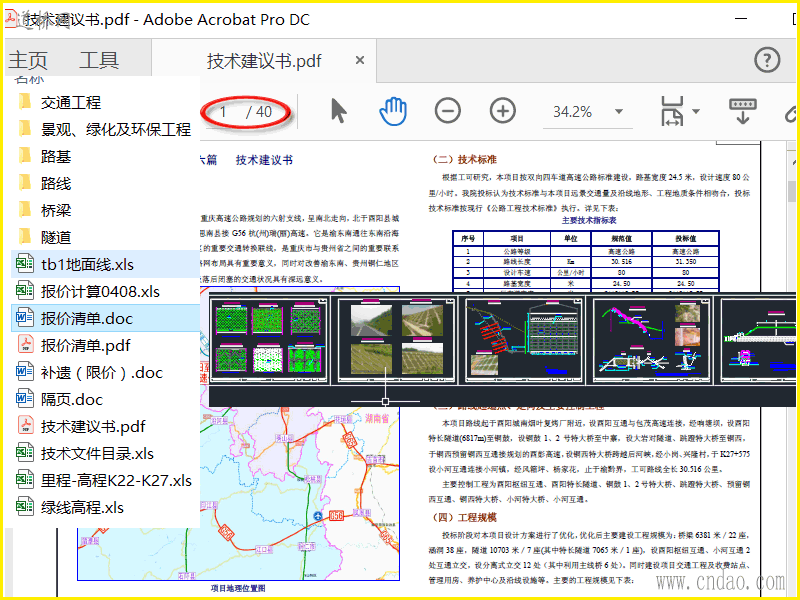The width and height of the screenshot is (800, 600).
Task: Click the zoom in plus icon
Action: [503, 111]
